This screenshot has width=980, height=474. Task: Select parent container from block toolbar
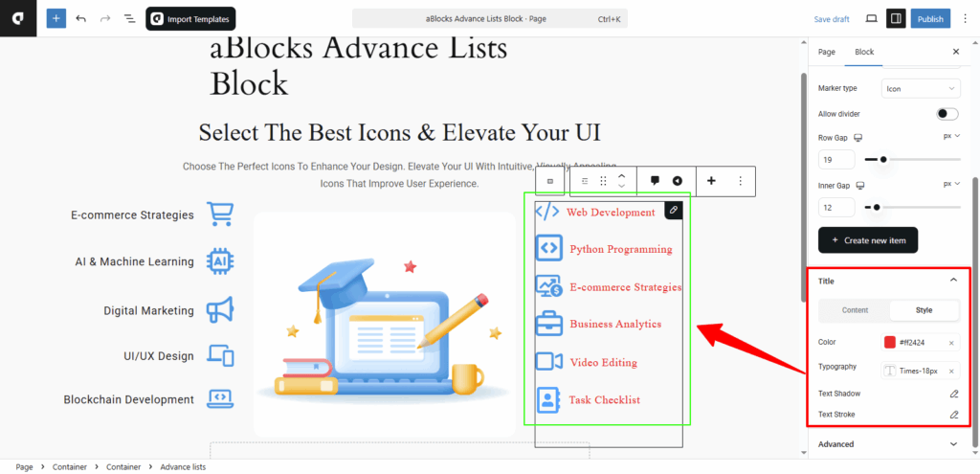point(550,181)
